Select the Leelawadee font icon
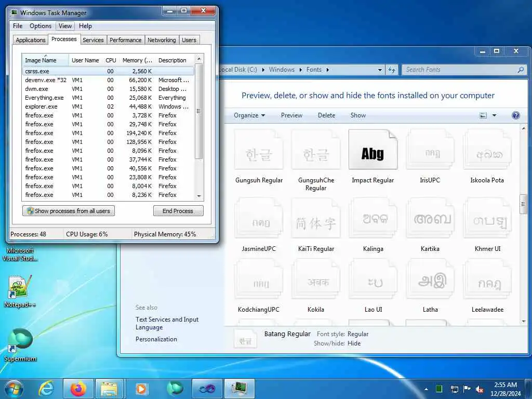 click(x=487, y=279)
